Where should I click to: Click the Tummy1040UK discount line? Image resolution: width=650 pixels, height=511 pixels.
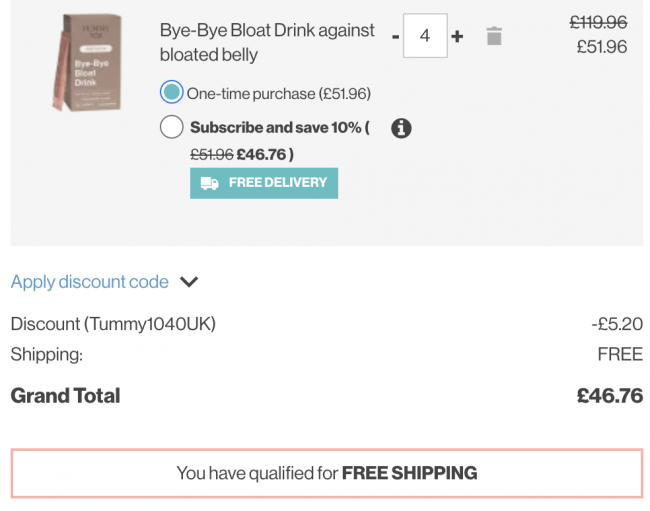[x=327, y=324]
